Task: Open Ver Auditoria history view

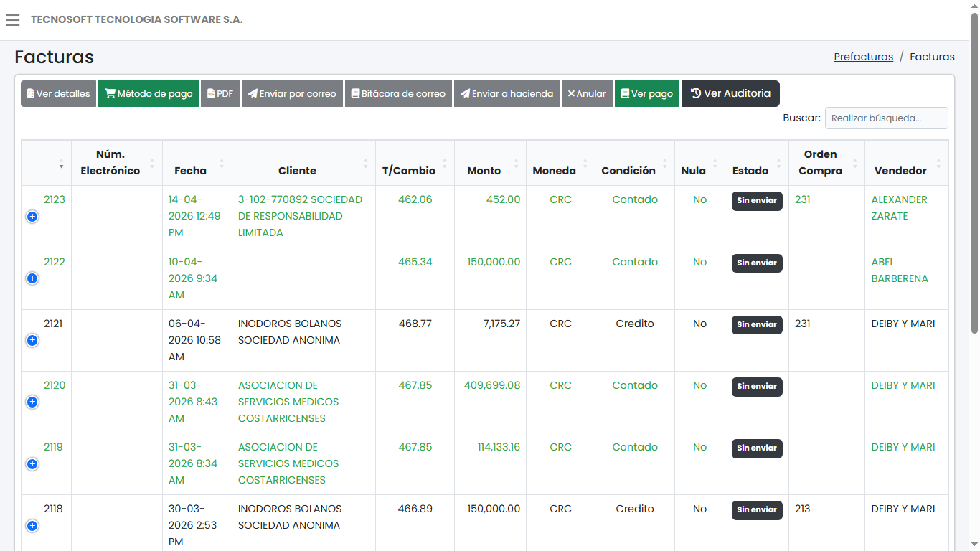Action: coord(730,93)
